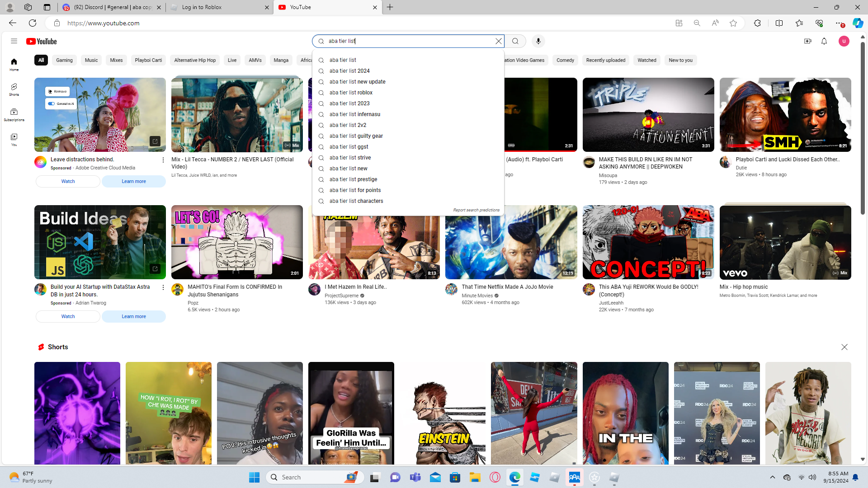Screen dimensions: 868x488
Task: Open action menu on DataStax ad
Action: pyautogui.click(x=163, y=287)
